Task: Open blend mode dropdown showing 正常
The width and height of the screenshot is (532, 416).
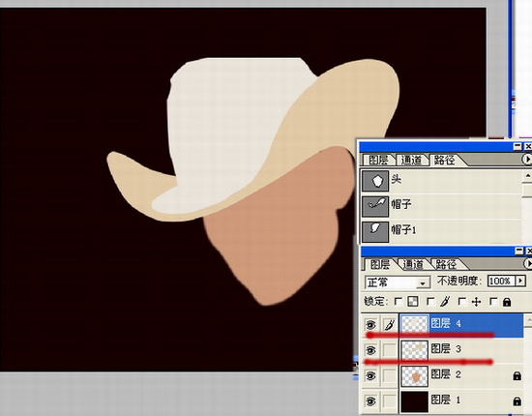Action: coord(398,282)
